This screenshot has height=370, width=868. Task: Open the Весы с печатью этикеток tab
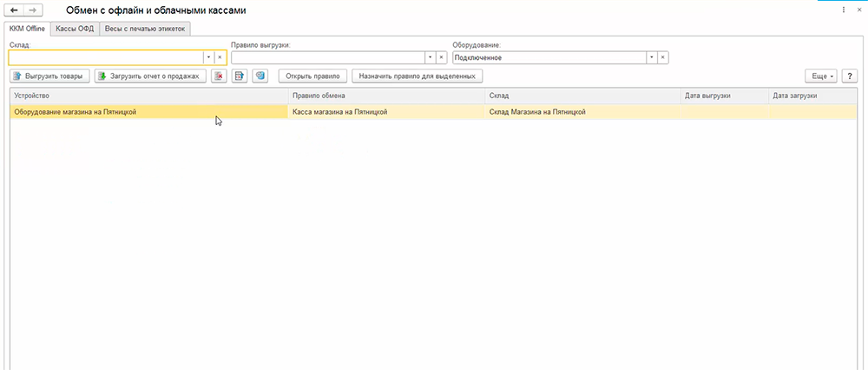145,29
